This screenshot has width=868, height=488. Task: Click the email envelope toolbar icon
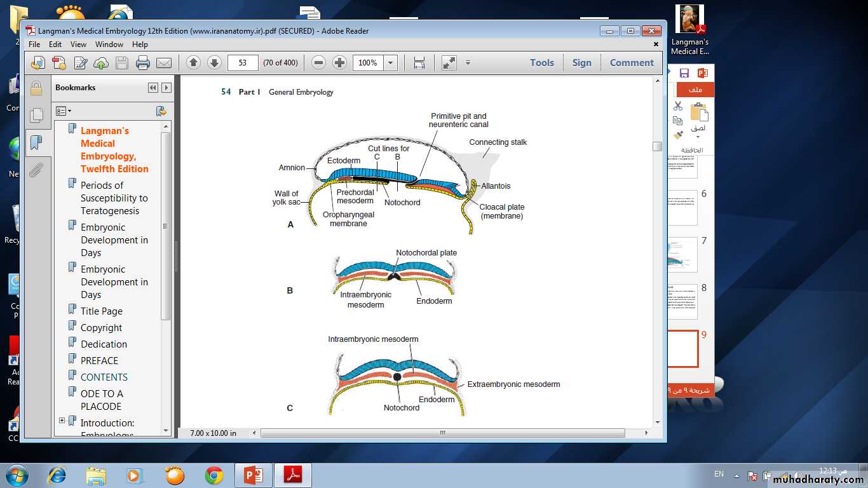164,63
